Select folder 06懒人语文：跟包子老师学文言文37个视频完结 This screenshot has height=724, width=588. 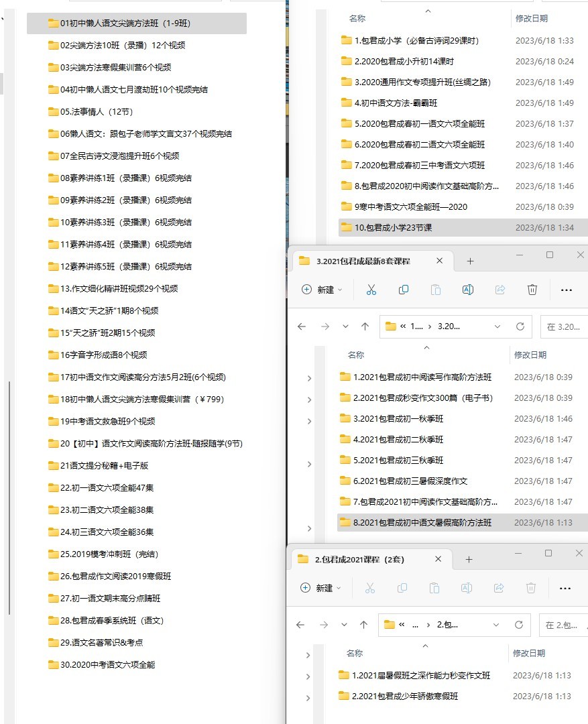(x=139, y=134)
